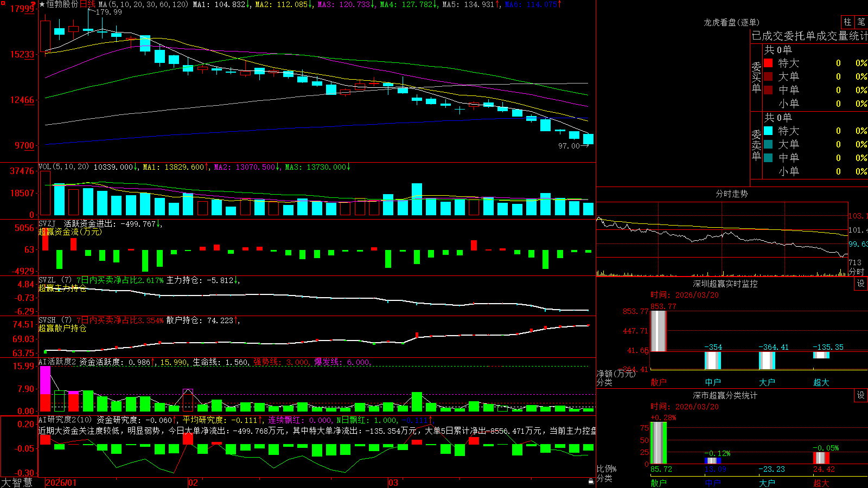The height and width of the screenshot is (488, 868).
Task: Switch 龙虎看盘 to the 柱 bar view
Action: (847, 22)
